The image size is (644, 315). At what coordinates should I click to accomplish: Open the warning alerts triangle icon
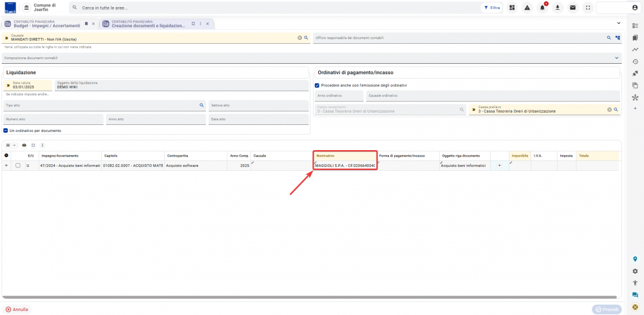(x=527, y=8)
